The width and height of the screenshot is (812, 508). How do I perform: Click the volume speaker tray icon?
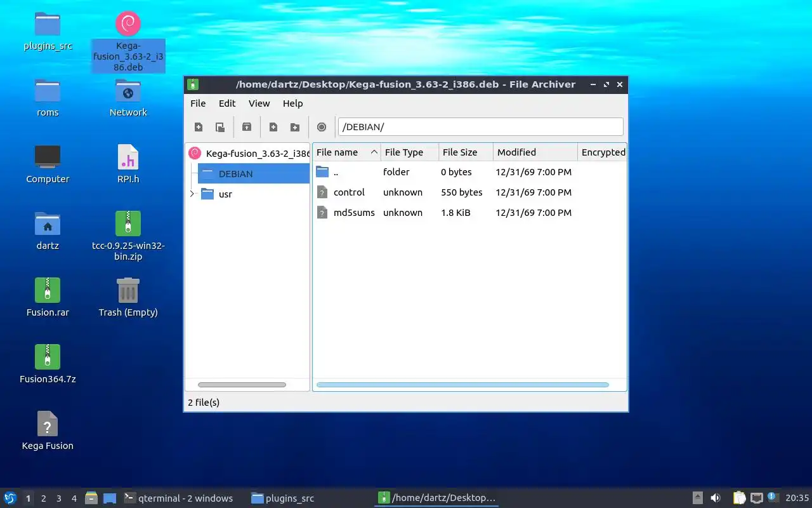tap(716, 498)
